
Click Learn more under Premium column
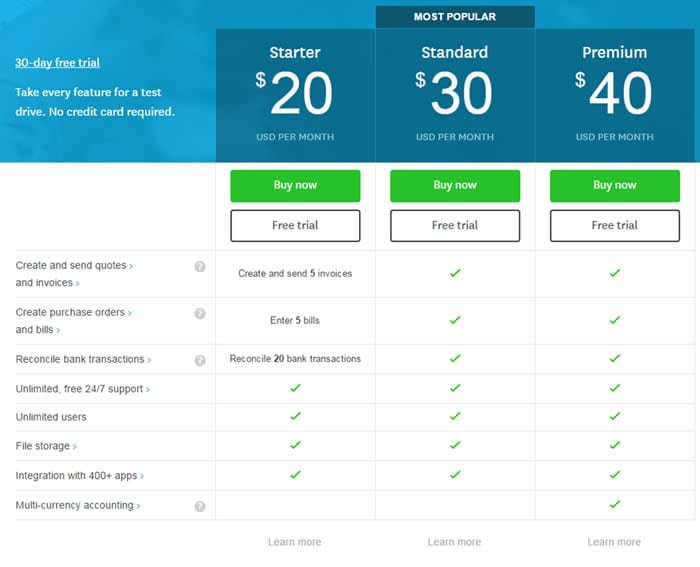tap(614, 542)
